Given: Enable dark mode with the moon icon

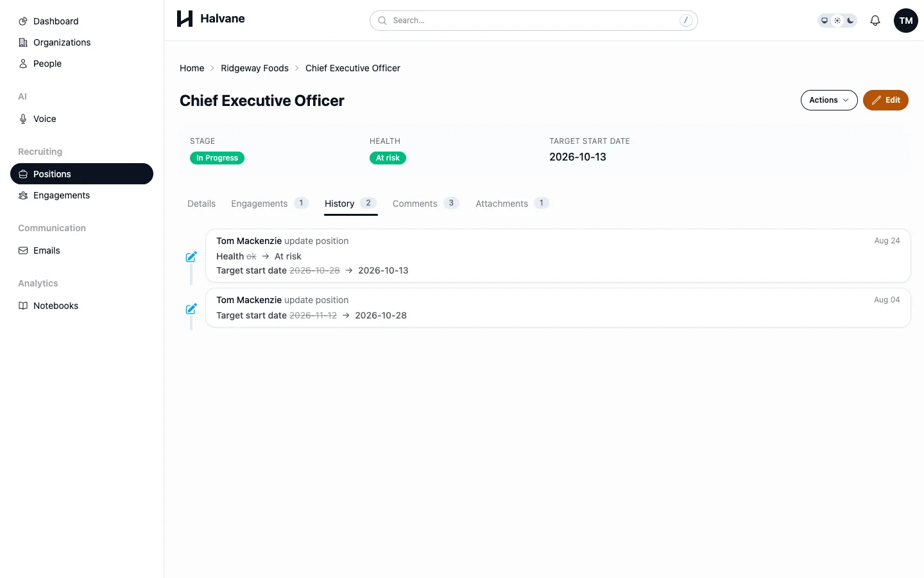Looking at the screenshot, I should 850,21.
